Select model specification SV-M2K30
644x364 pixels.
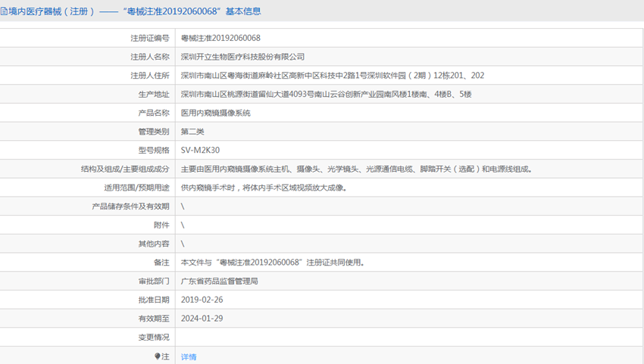click(x=201, y=150)
